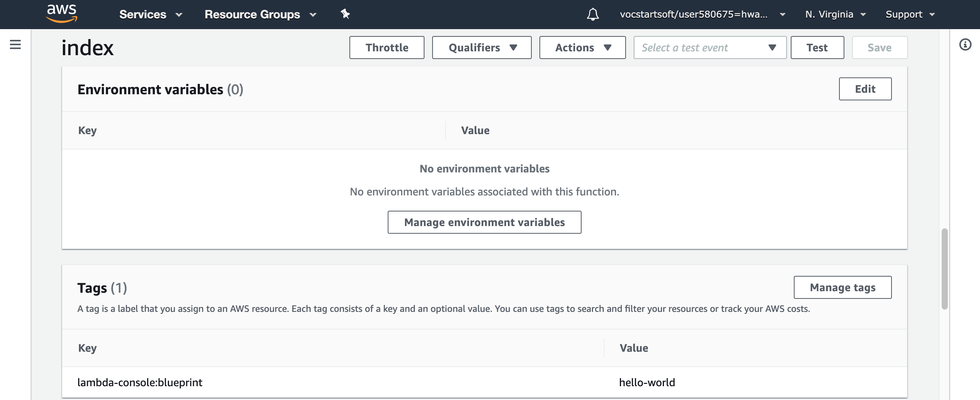Click the Tags (1) heading
Viewport: 980px width, 400px height.
(x=102, y=288)
